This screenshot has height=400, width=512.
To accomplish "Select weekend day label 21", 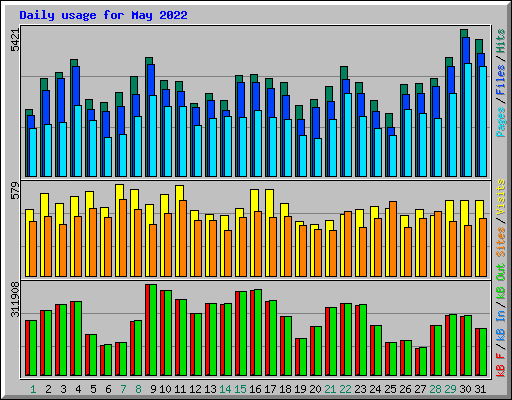I will pos(330,389).
